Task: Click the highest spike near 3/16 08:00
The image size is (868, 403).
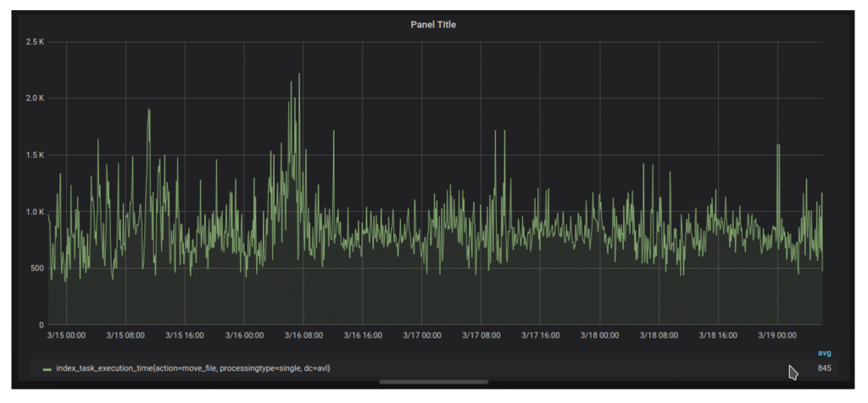Action: point(299,75)
